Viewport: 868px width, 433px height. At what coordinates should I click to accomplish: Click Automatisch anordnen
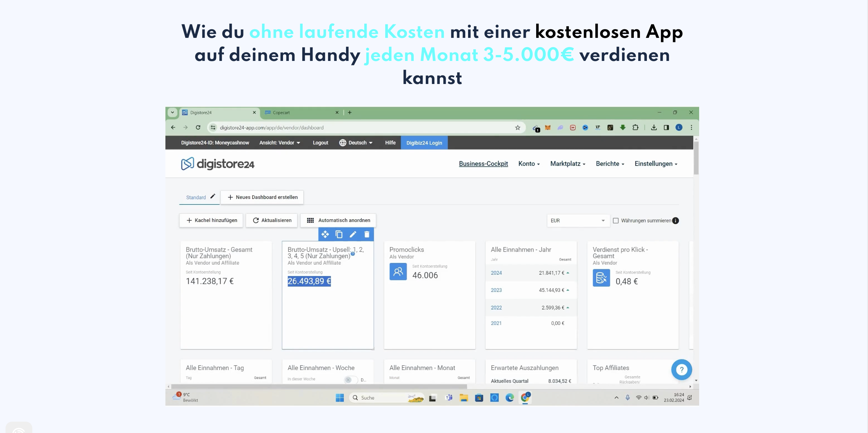(x=338, y=221)
